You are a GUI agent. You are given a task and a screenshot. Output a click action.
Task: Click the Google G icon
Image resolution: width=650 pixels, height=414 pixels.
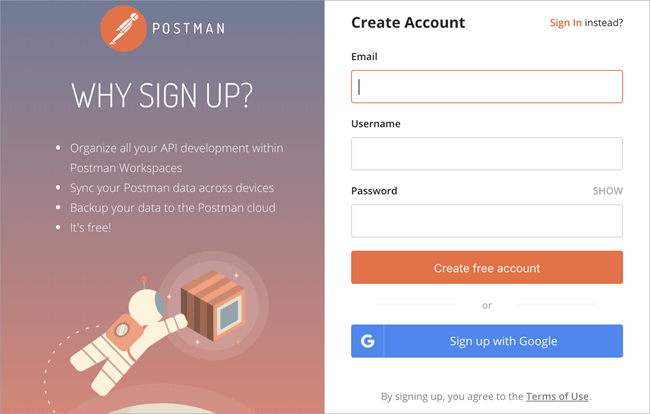[x=368, y=341]
